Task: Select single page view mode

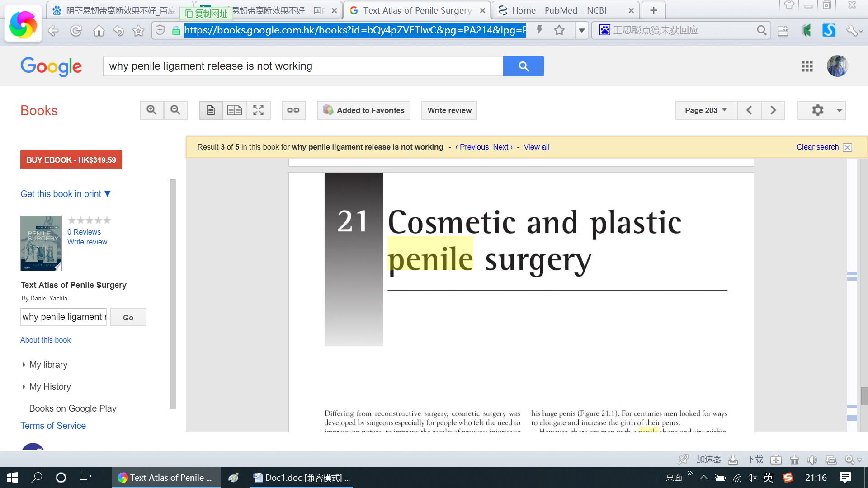Action: click(x=211, y=110)
